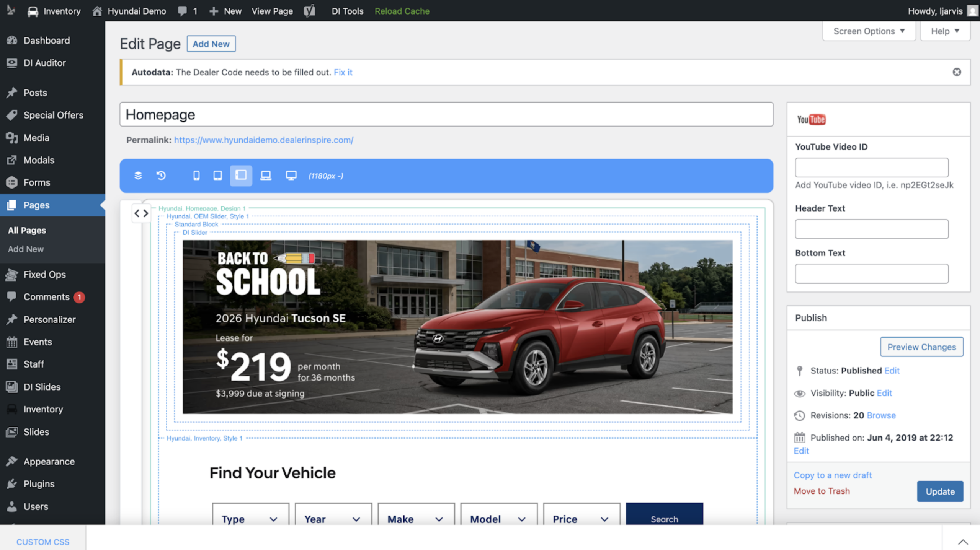This screenshot has height=550, width=980.
Task: Open DI Tools menu
Action: (347, 11)
